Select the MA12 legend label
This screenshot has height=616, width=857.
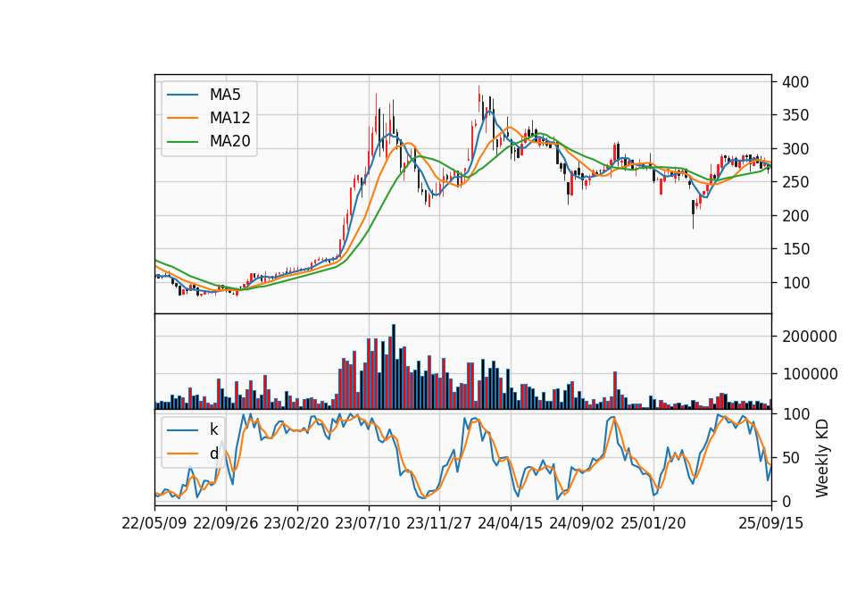pyautogui.click(x=229, y=118)
